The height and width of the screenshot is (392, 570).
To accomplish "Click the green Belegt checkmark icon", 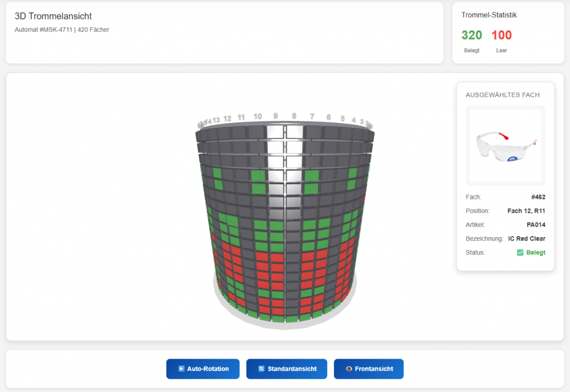I will click(x=520, y=252).
